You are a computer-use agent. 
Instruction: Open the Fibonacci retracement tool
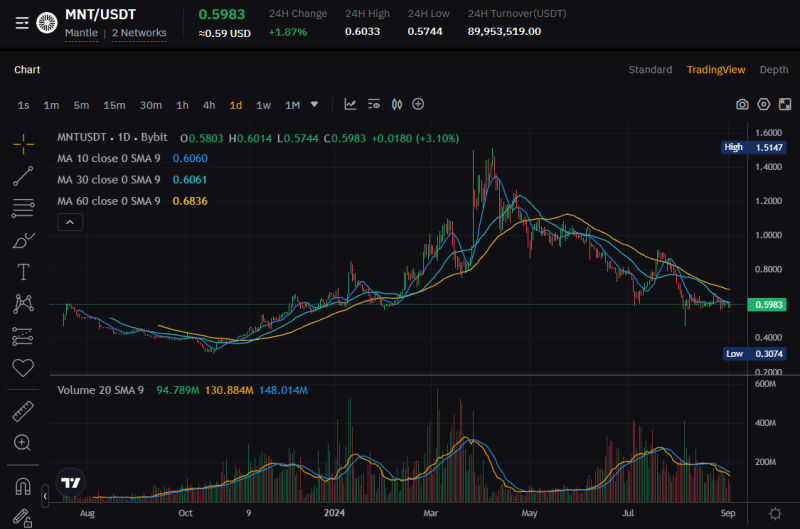[x=23, y=208]
